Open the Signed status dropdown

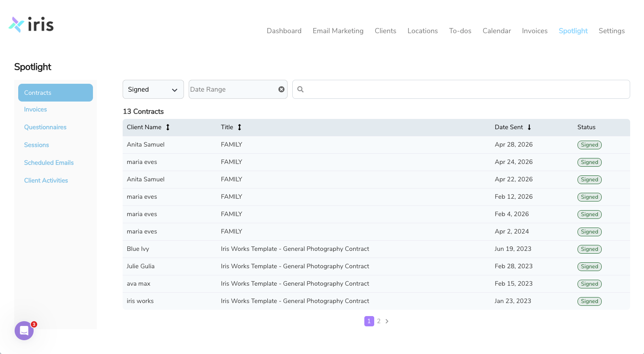tap(153, 89)
